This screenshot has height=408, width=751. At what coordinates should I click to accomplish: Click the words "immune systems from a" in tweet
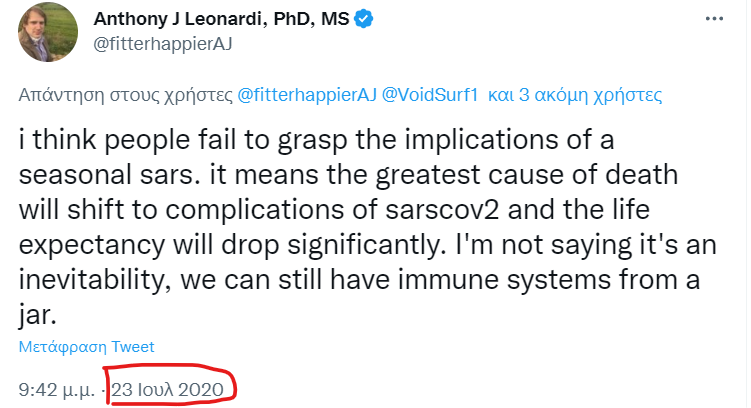(x=549, y=280)
